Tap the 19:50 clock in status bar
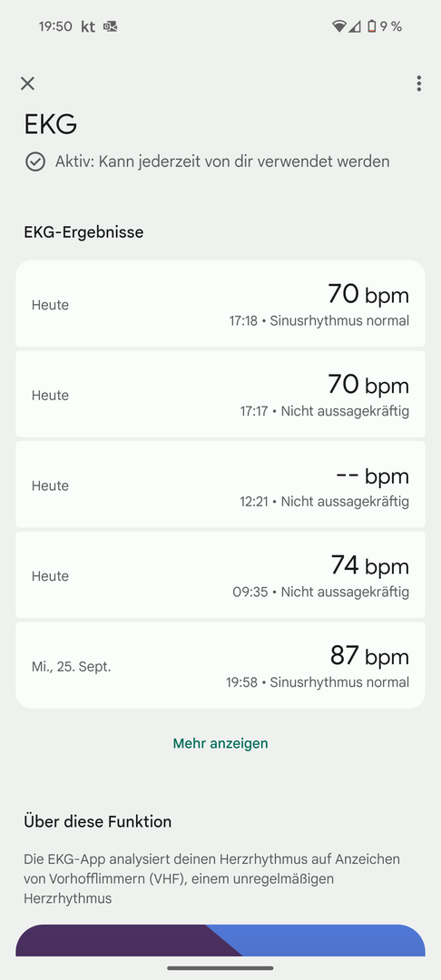The image size is (441, 980). click(55, 26)
